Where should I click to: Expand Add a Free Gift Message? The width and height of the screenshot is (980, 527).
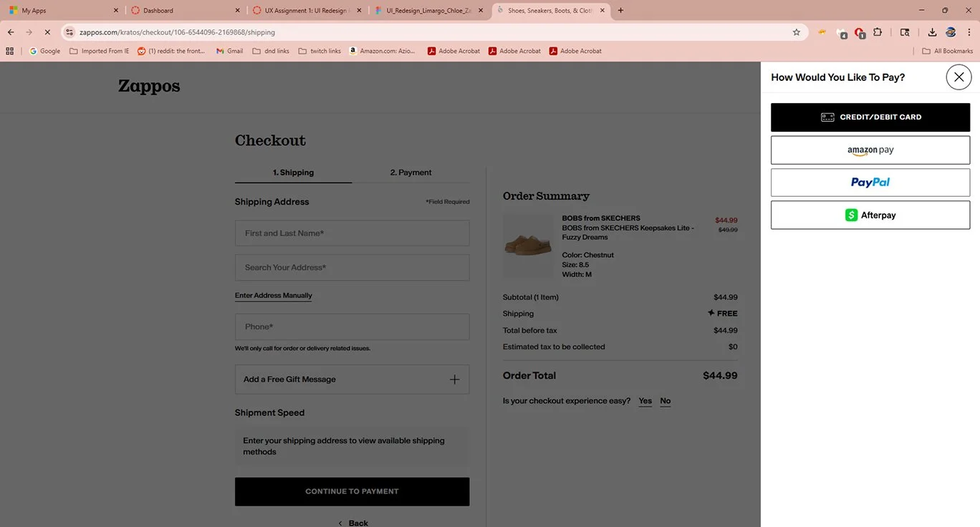[x=352, y=379]
